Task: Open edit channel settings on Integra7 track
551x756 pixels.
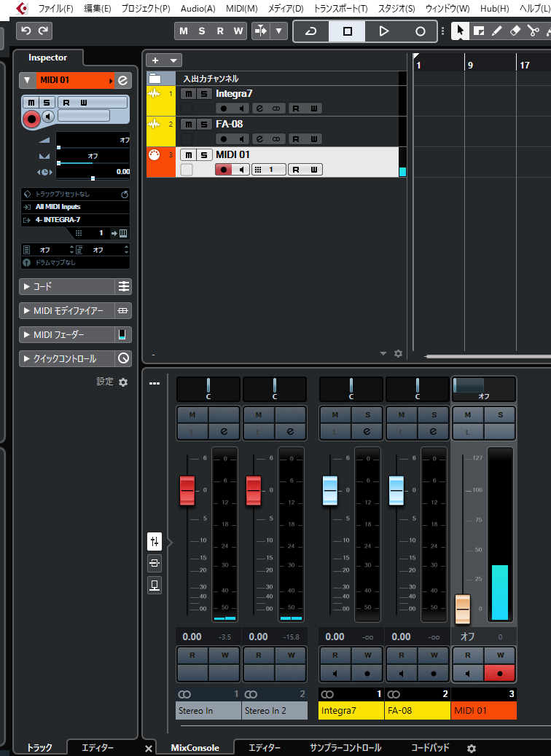Action: point(259,109)
